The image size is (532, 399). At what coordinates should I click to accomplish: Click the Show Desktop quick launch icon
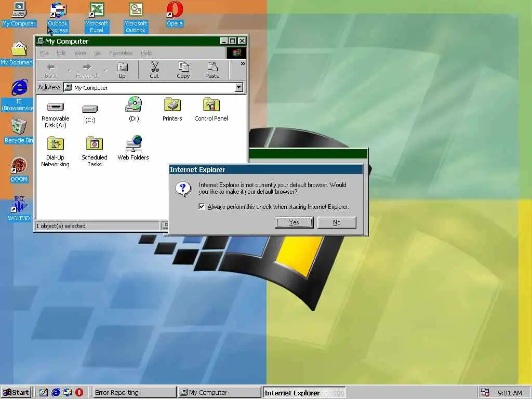44,393
